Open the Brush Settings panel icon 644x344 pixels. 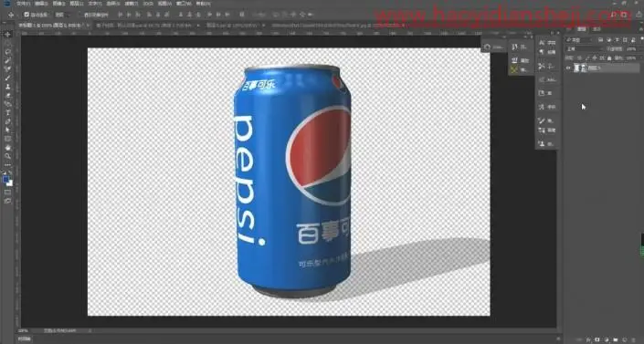(542, 120)
